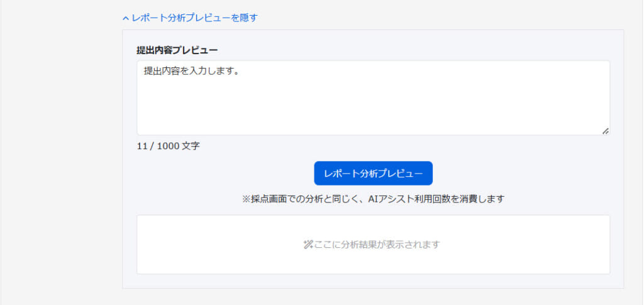
Task: Click the word 文字 next to the counter
Action: coord(191,146)
